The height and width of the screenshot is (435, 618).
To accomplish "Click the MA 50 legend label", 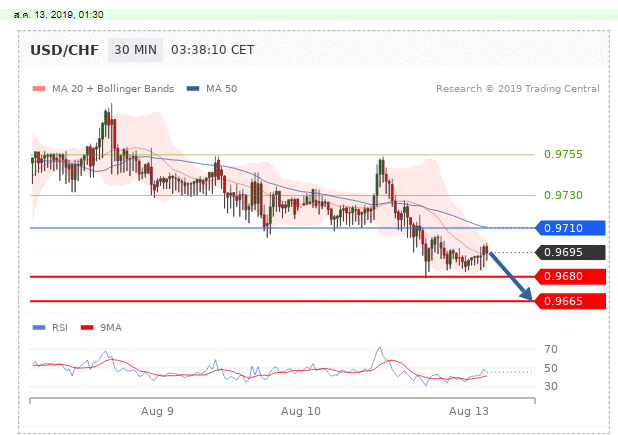I will 222,89.
